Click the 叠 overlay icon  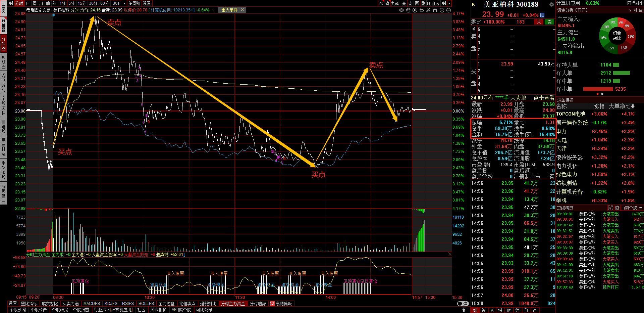[423, 3]
